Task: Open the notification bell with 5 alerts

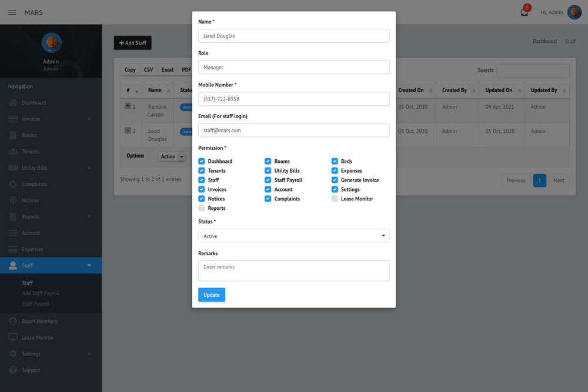Action: coord(523,12)
